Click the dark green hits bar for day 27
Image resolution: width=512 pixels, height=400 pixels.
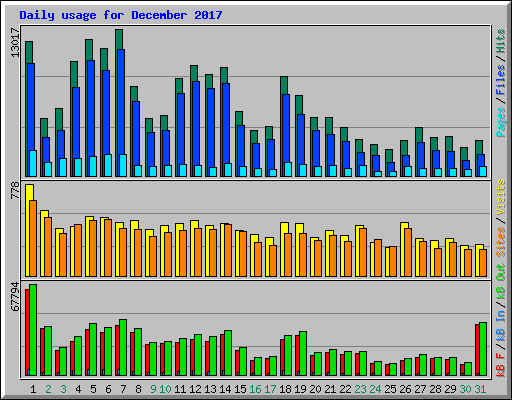[419, 135]
